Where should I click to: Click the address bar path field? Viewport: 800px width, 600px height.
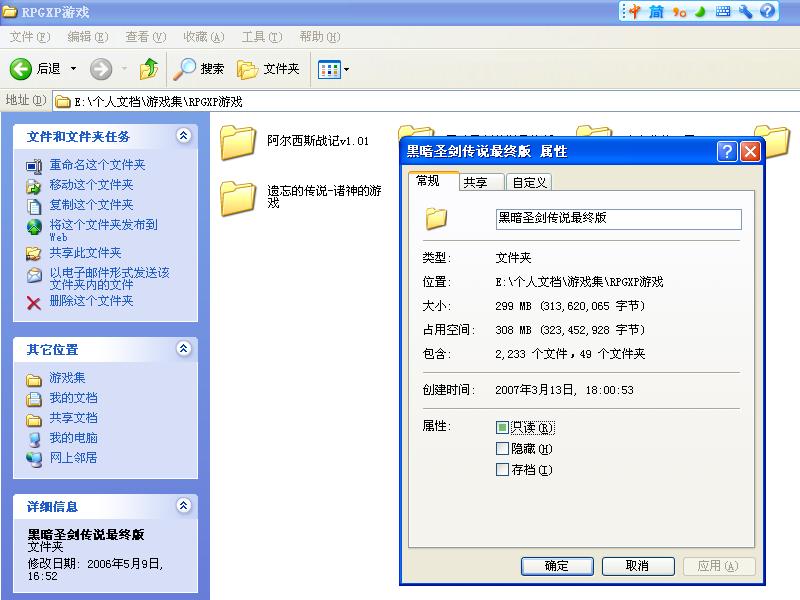426,102
